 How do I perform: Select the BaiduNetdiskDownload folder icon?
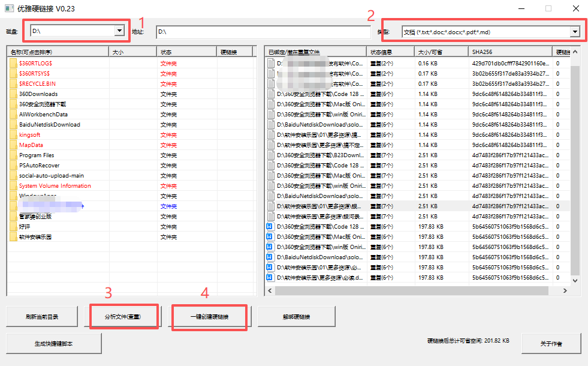13,125
